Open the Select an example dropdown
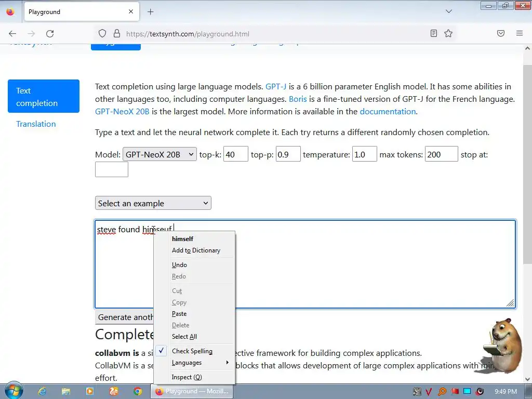Viewport: 532px width, 399px height. click(x=153, y=203)
